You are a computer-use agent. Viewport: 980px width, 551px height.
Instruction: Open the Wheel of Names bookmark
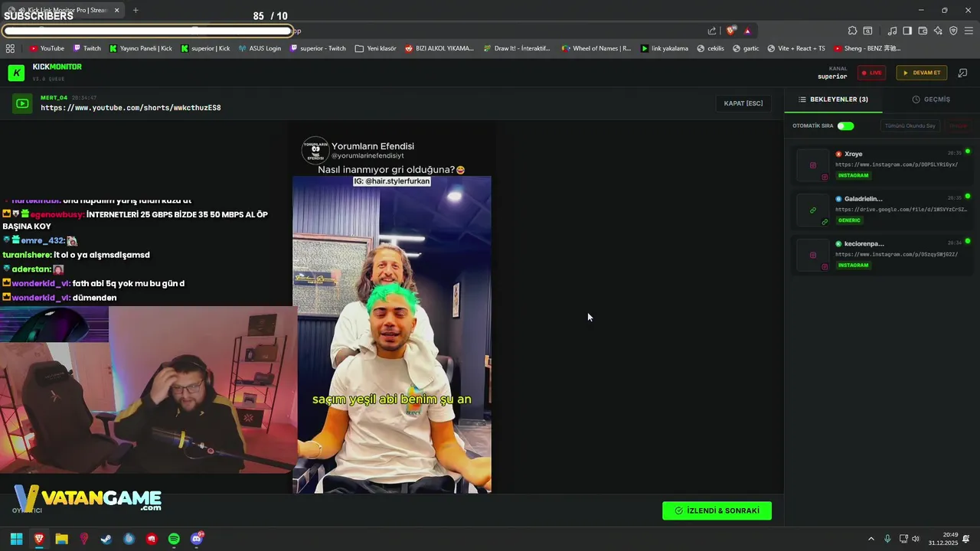(x=596, y=48)
